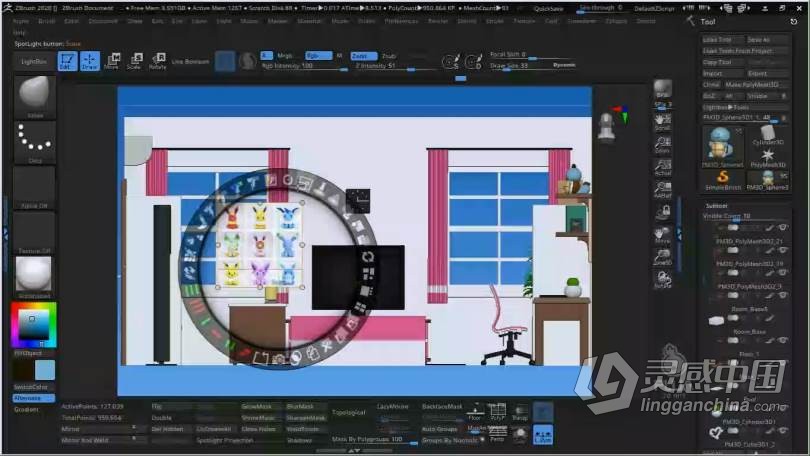Open the Dots stroke type picker
The width and height of the screenshot is (810, 456).
(35, 142)
